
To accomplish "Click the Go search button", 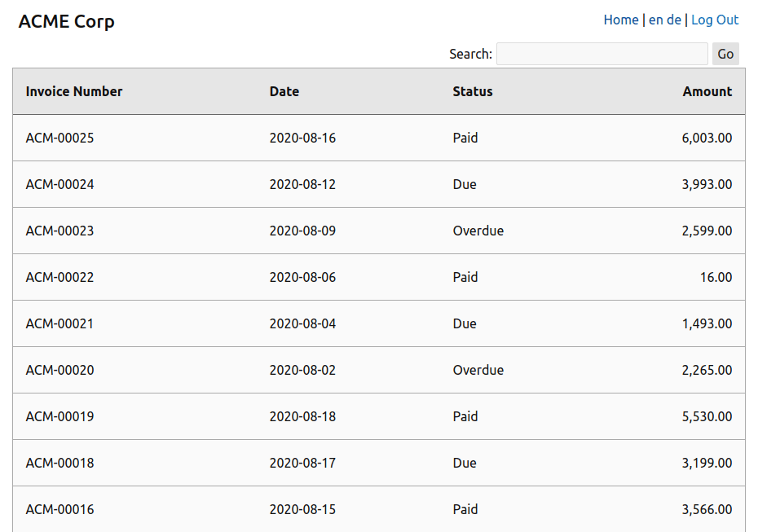I will pos(725,54).
